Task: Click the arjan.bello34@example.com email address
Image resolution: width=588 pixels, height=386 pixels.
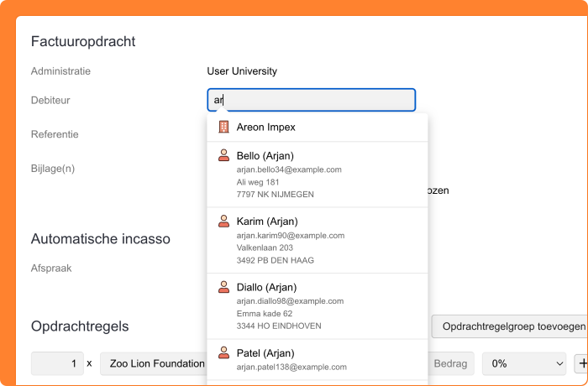Action: coord(289,170)
